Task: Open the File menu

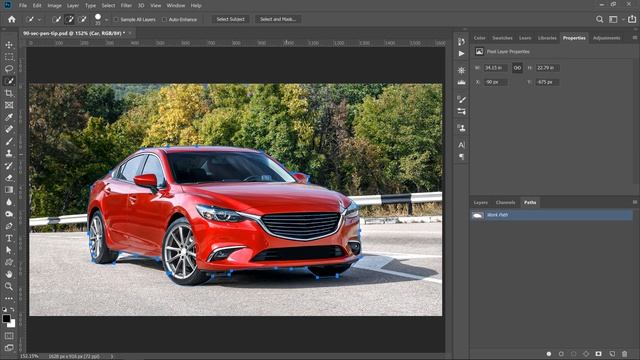Action: [x=23, y=5]
